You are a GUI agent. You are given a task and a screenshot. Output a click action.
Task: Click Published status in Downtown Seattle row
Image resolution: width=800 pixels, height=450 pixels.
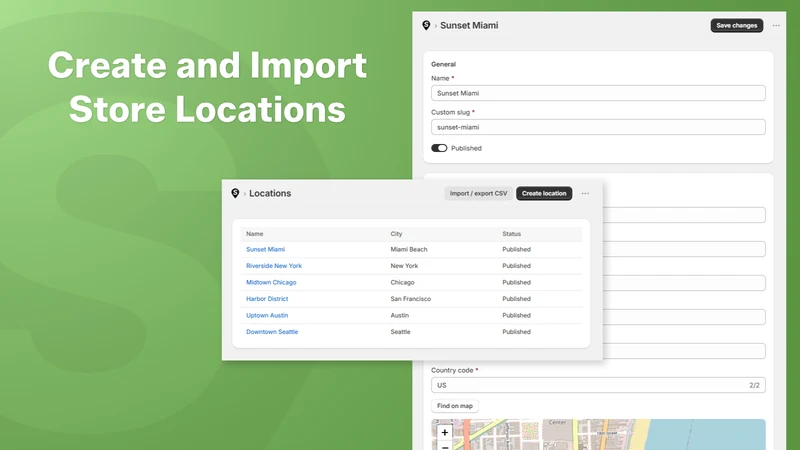coord(516,332)
